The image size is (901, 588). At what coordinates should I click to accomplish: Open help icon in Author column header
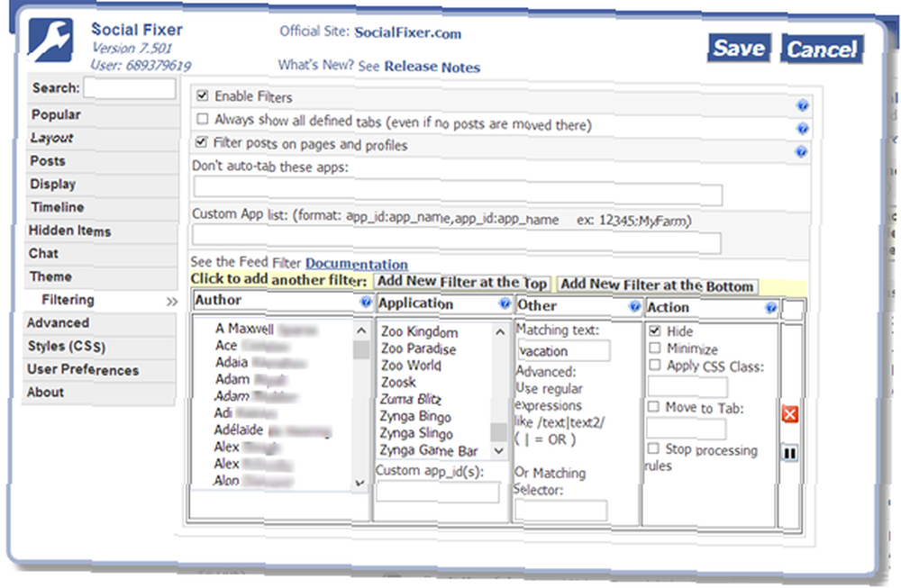(x=366, y=302)
